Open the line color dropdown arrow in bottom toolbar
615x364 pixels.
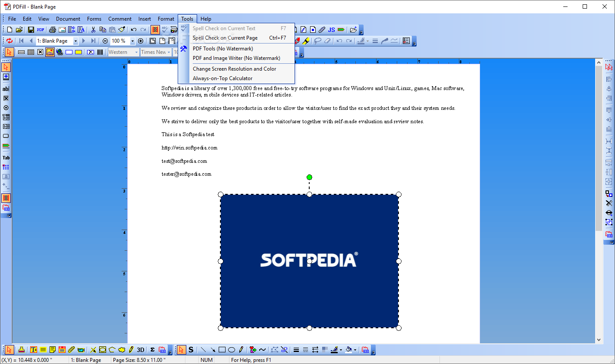pyautogui.click(x=341, y=350)
